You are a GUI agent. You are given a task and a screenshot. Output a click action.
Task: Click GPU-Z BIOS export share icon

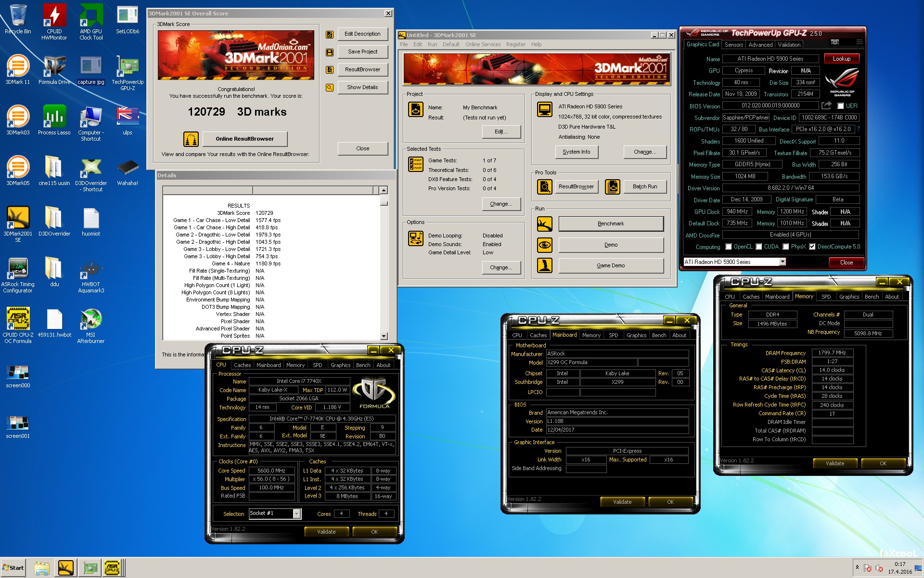coord(826,105)
